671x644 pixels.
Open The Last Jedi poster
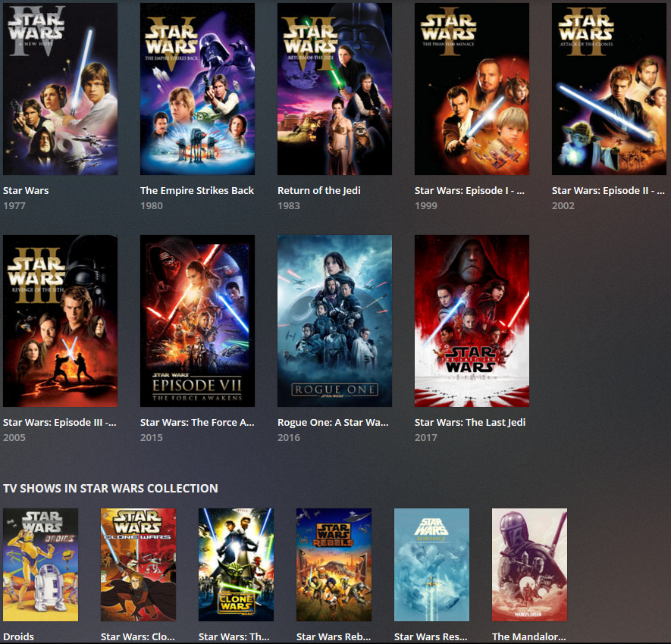tap(472, 320)
